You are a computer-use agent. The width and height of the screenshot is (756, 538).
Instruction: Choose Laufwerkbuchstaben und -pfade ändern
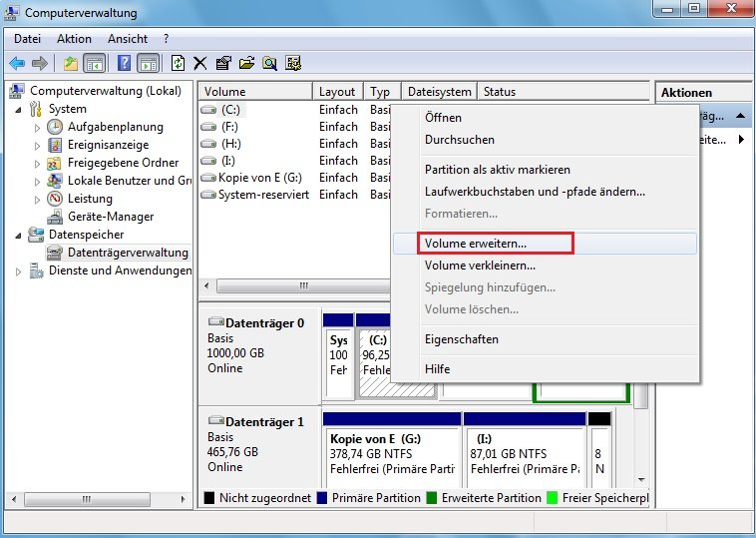(x=546, y=192)
